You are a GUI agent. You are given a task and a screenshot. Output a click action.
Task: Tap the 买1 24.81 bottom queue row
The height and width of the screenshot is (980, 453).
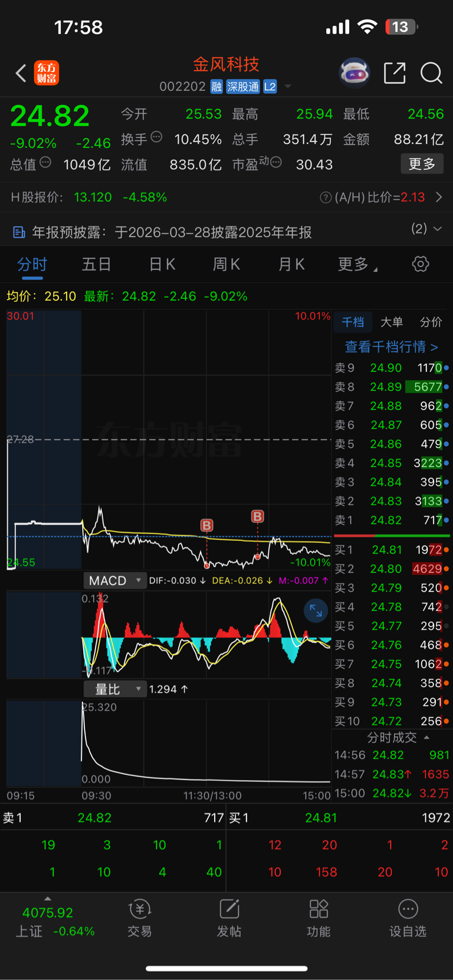click(x=340, y=818)
